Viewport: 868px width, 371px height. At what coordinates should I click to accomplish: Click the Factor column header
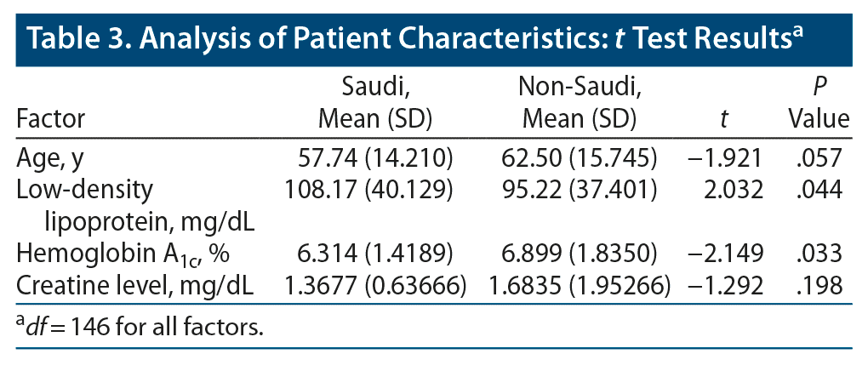[x=51, y=119]
